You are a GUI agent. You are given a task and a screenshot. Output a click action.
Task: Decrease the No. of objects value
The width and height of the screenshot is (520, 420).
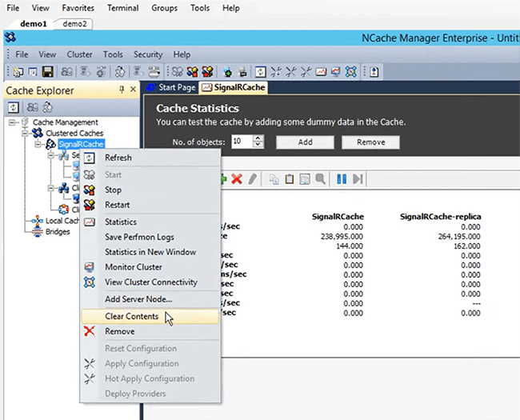click(x=258, y=145)
